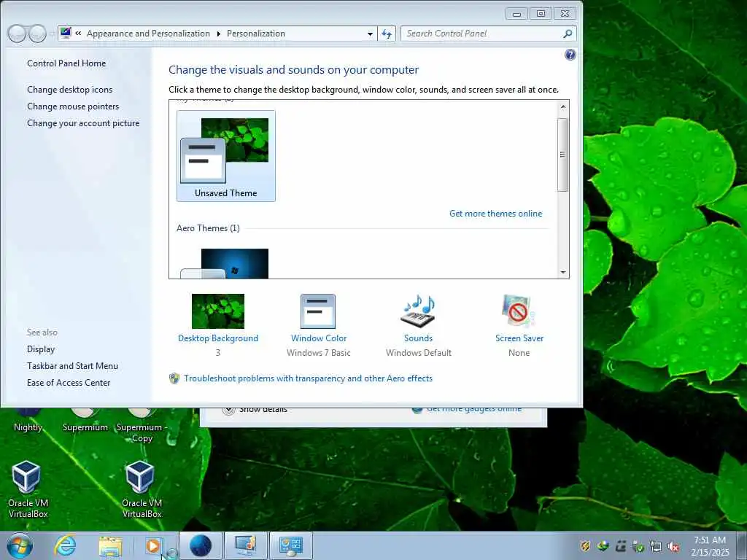Click the Sounds text link
The width and height of the screenshot is (747, 560).
click(418, 338)
